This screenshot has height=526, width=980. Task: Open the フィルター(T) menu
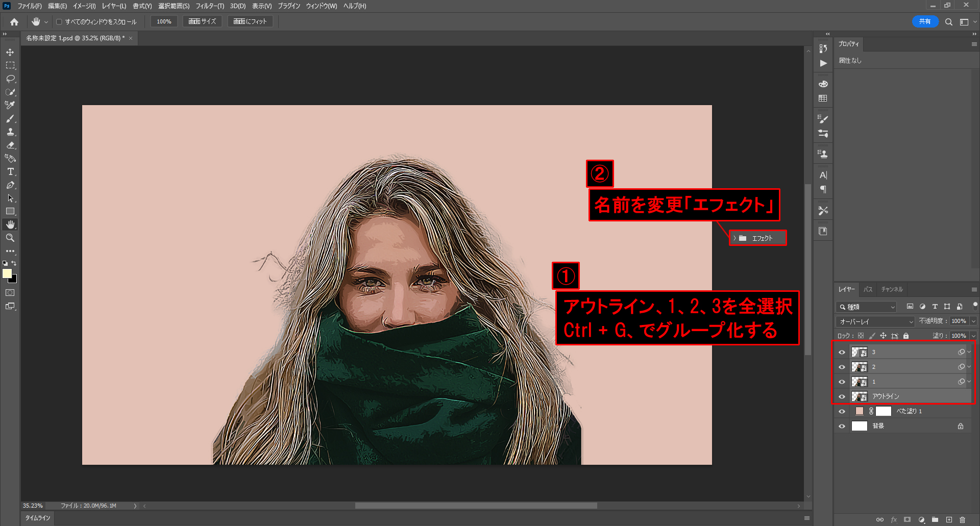(209, 6)
